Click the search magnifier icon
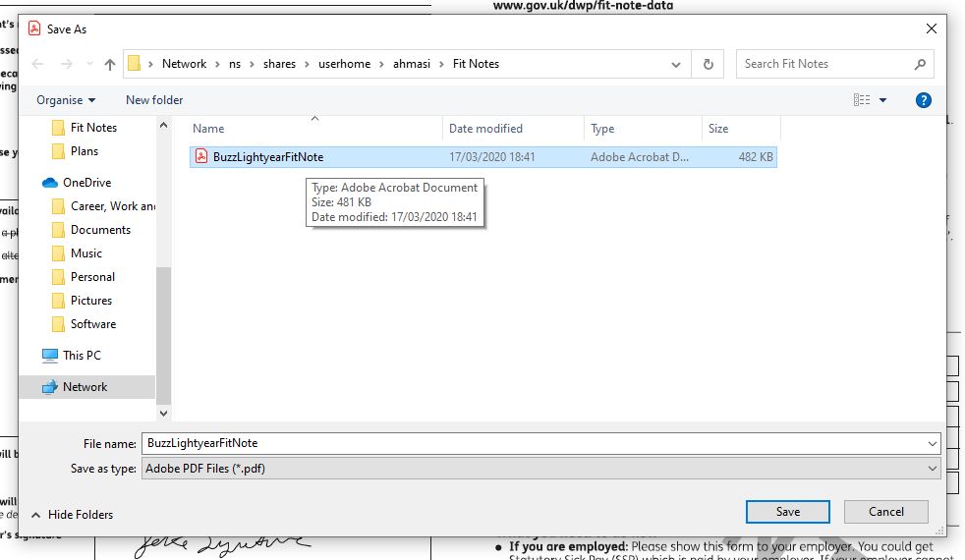The image size is (965, 560). coord(920,65)
